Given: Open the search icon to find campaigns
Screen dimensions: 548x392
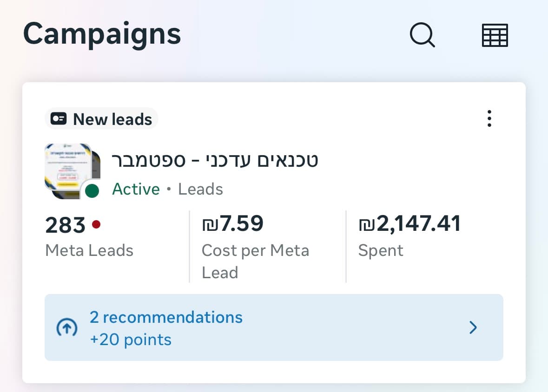Looking at the screenshot, I should [422, 34].
